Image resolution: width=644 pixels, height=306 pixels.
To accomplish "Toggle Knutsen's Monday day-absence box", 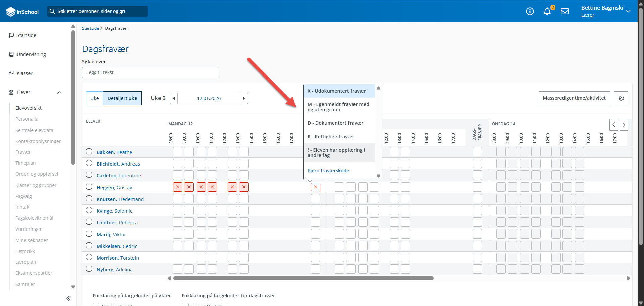I will pyautogui.click(x=316, y=199).
